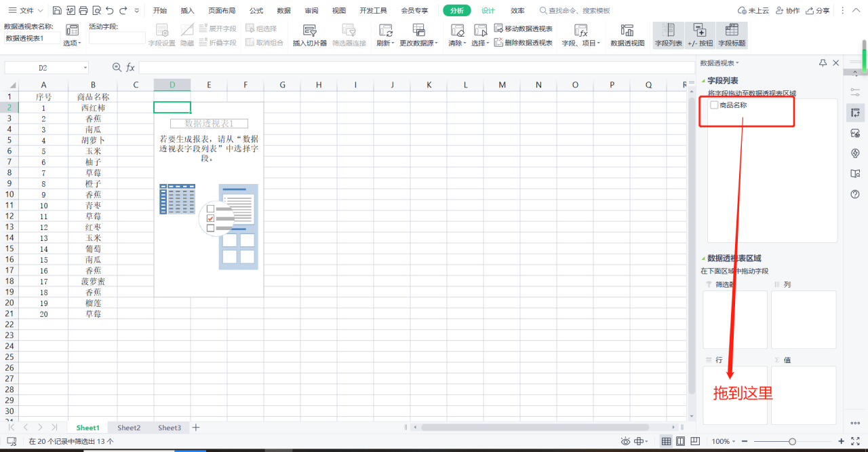
Task: Click the undo arrow icon
Action: [x=110, y=10]
